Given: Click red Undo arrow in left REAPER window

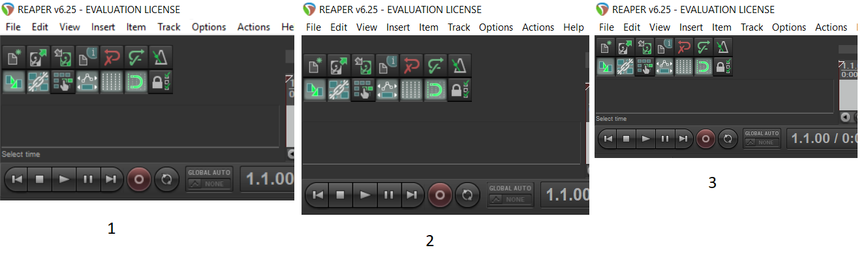Looking at the screenshot, I should tap(112, 57).
